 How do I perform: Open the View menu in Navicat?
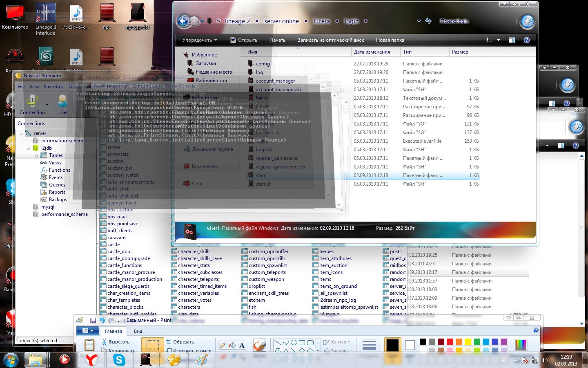point(34,87)
